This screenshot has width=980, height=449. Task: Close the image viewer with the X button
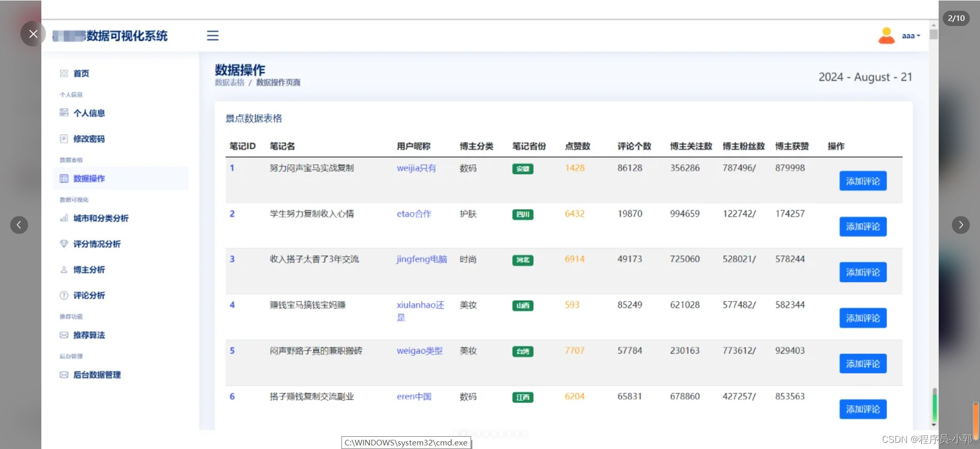[x=33, y=34]
